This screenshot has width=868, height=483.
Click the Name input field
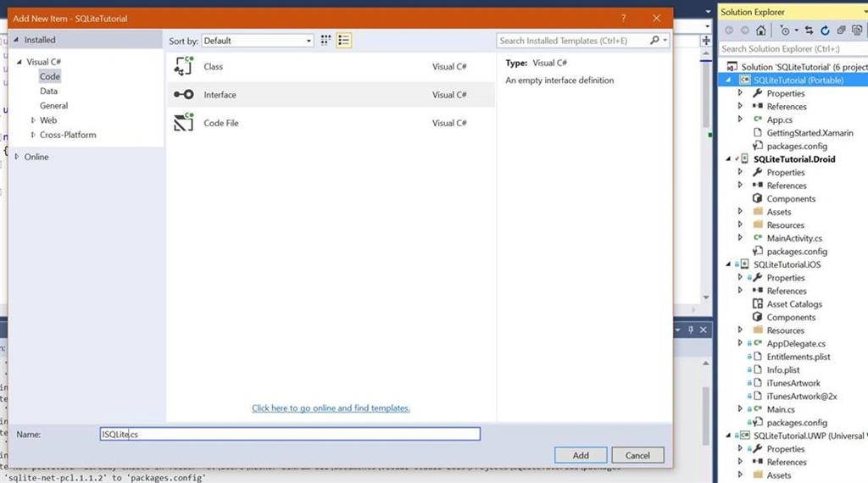click(x=290, y=434)
